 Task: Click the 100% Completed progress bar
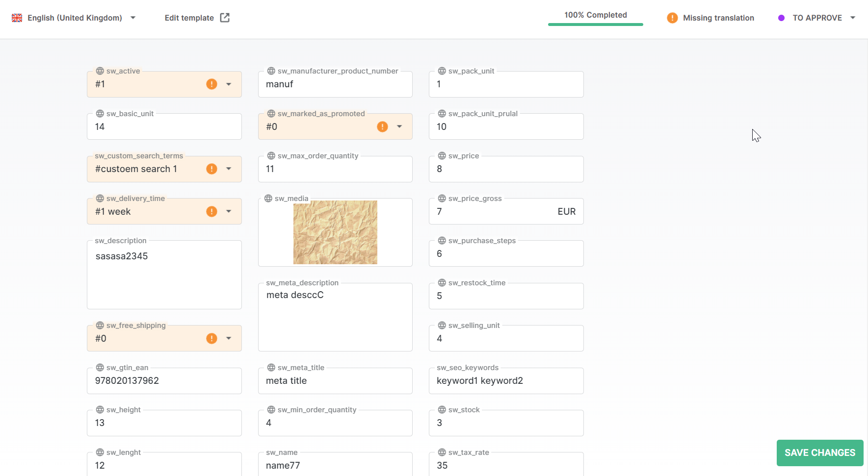pyautogui.click(x=595, y=24)
